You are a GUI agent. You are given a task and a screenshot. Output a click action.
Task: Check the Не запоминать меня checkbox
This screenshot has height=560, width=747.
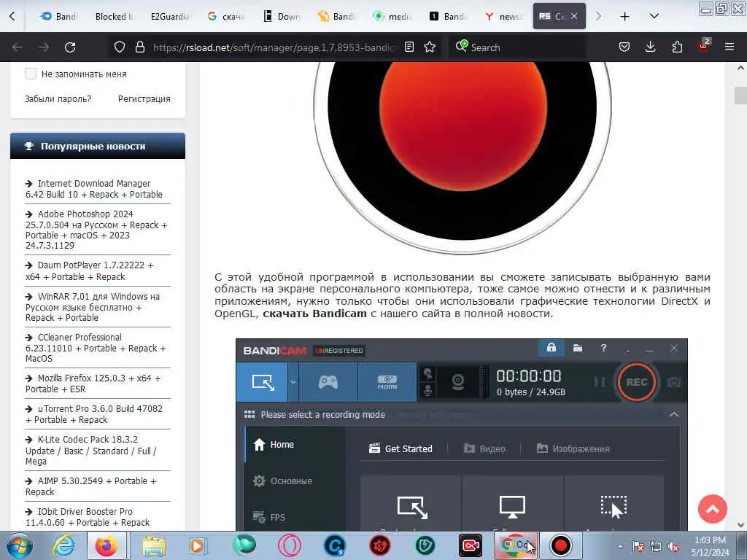[31, 74]
